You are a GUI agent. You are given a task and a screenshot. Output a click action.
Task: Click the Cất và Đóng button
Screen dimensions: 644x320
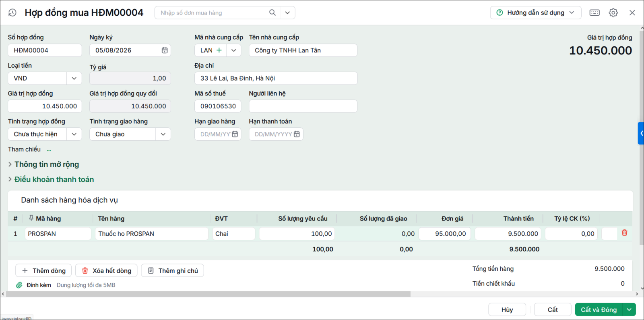pyautogui.click(x=599, y=310)
